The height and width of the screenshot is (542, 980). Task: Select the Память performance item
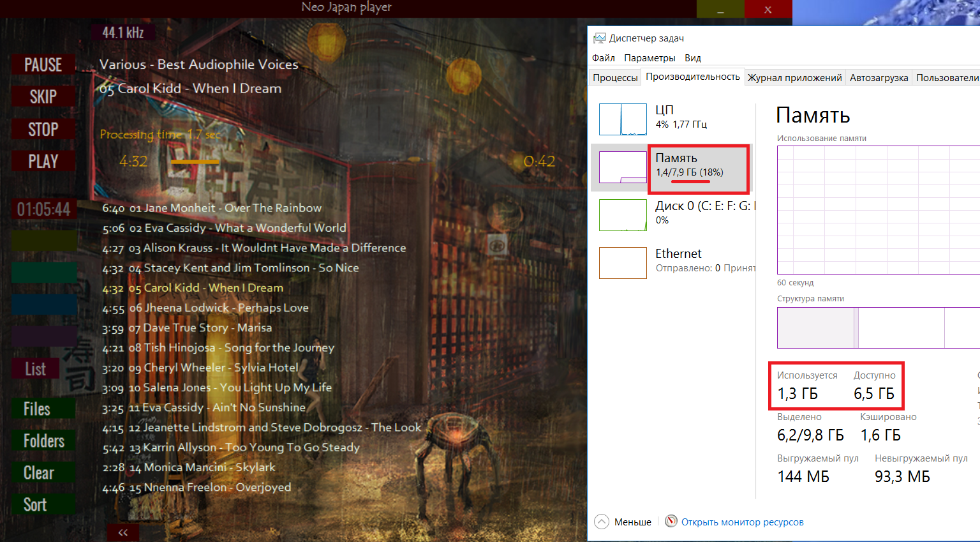(x=672, y=167)
